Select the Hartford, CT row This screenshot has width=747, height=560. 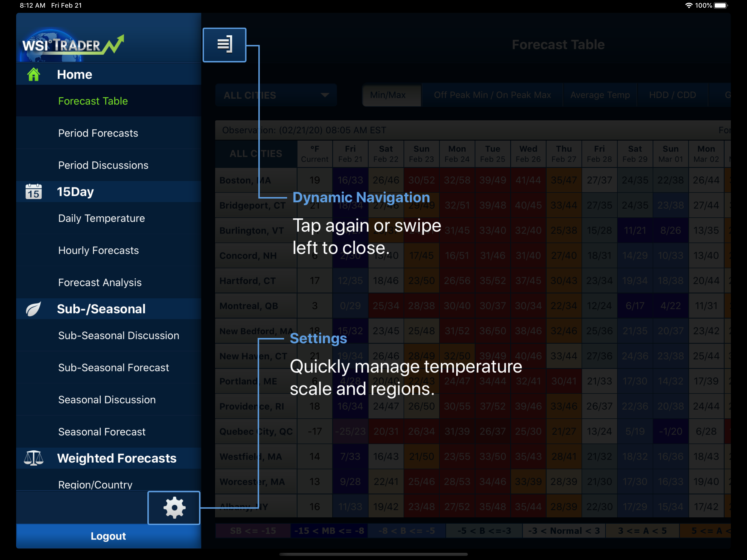tap(256, 281)
